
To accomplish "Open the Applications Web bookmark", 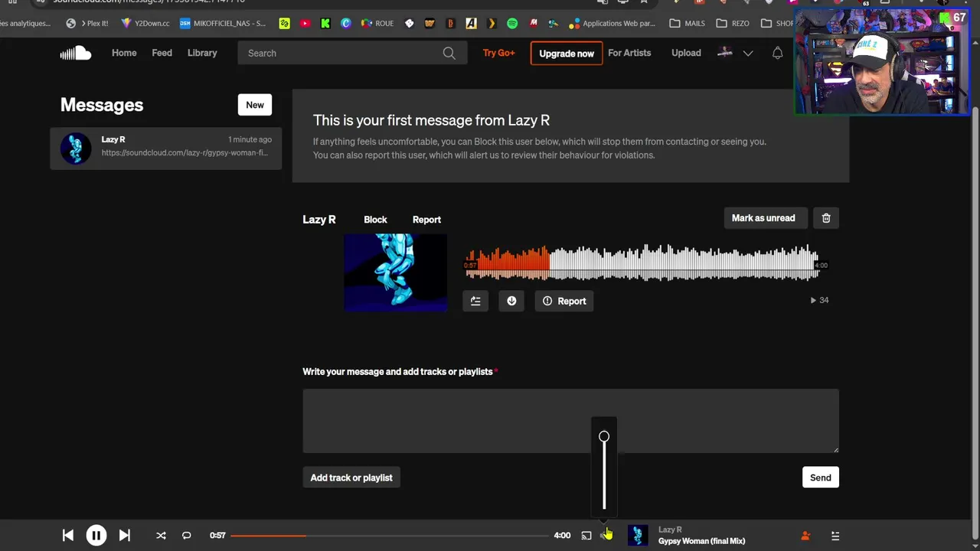I will pos(612,23).
